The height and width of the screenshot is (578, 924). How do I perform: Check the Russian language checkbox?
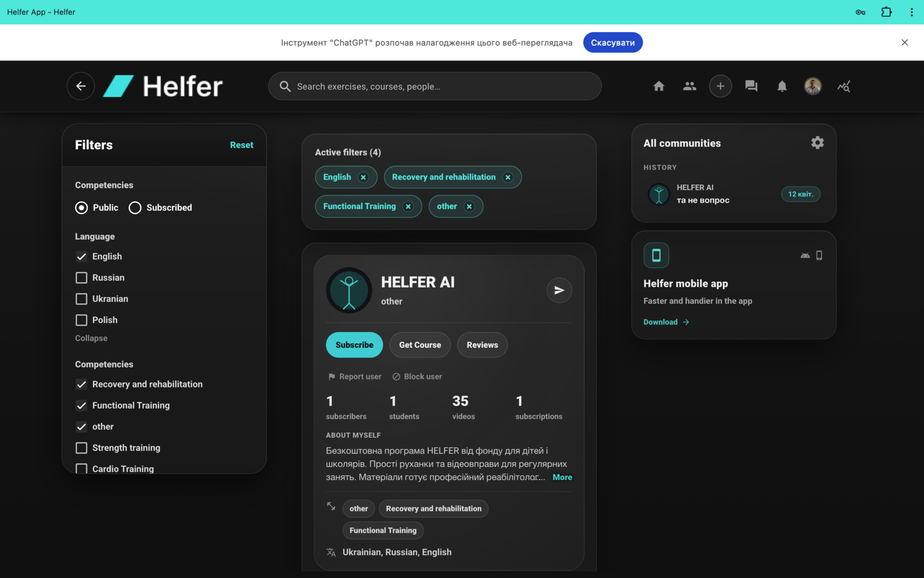click(81, 277)
